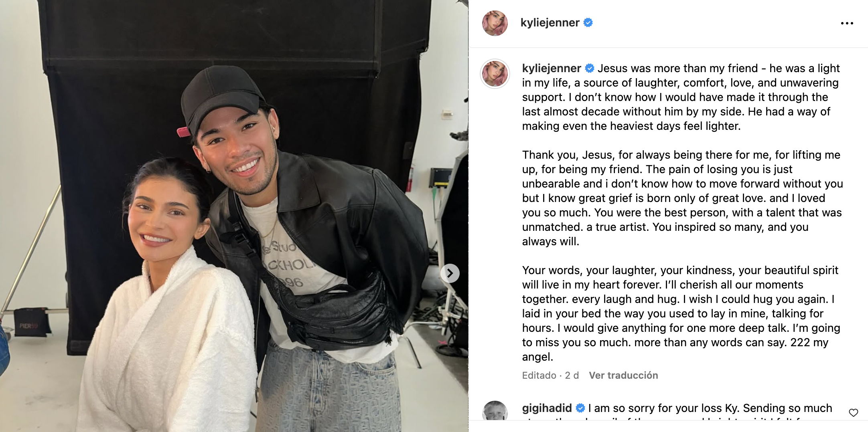868x432 pixels.
Task: Open the kyliejenner username in the header
Action: click(550, 23)
